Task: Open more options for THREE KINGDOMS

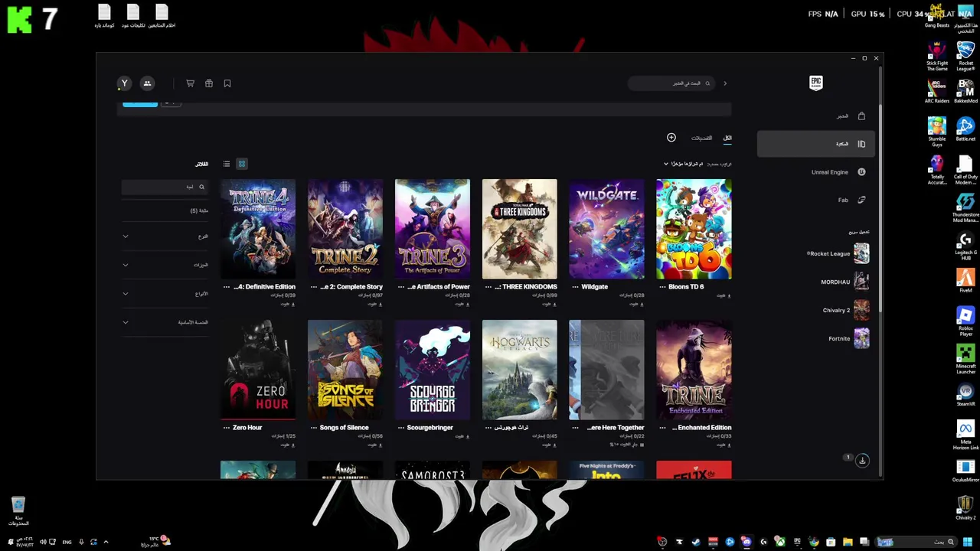Action: pyautogui.click(x=488, y=287)
